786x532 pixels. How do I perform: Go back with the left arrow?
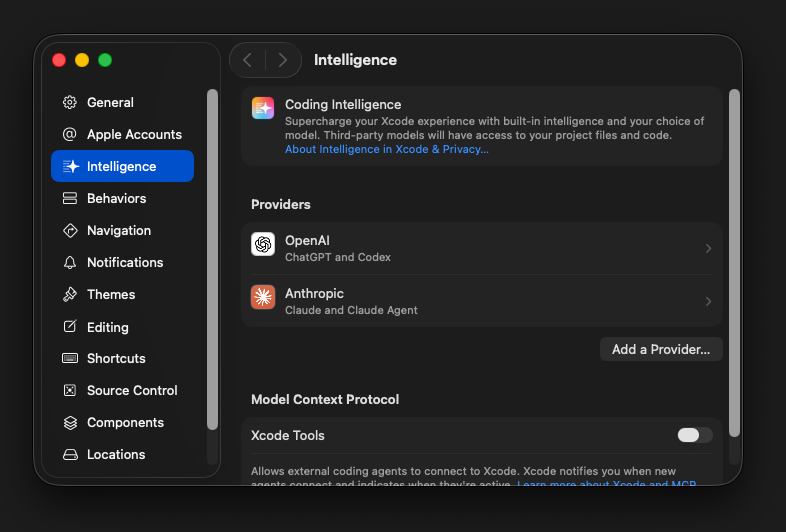click(x=247, y=60)
